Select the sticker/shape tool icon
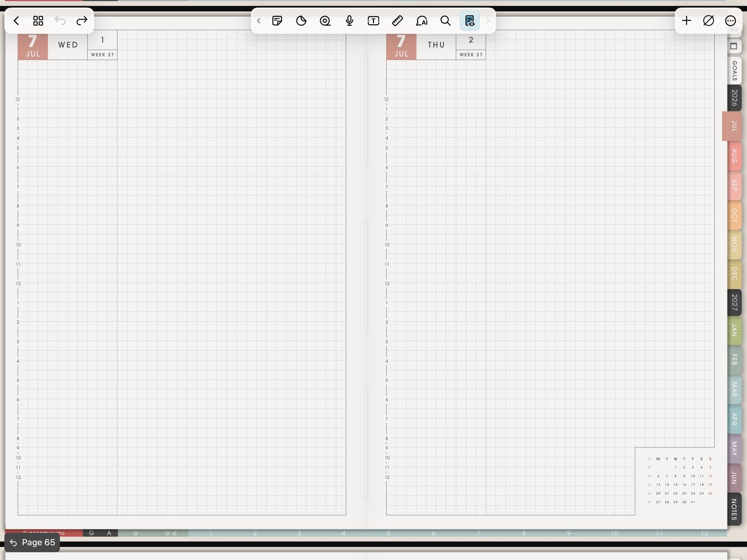Image resolution: width=747 pixels, height=560 pixels. click(x=301, y=21)
